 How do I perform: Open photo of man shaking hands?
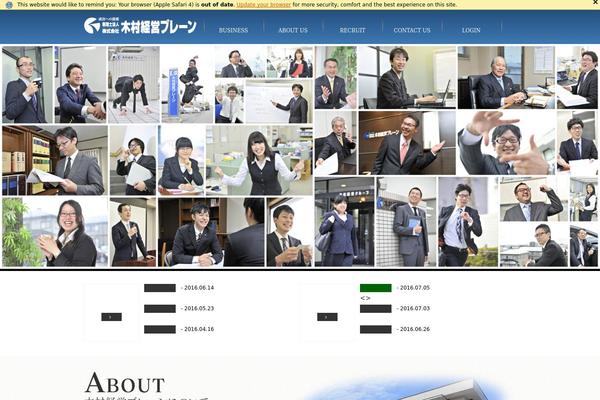[x=80, y=85]
